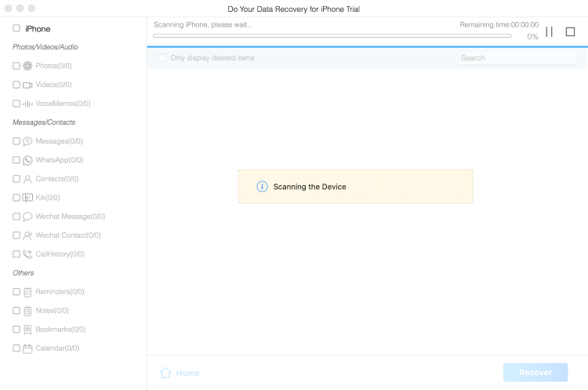Click the iPhone device label

tap(38, 29)
